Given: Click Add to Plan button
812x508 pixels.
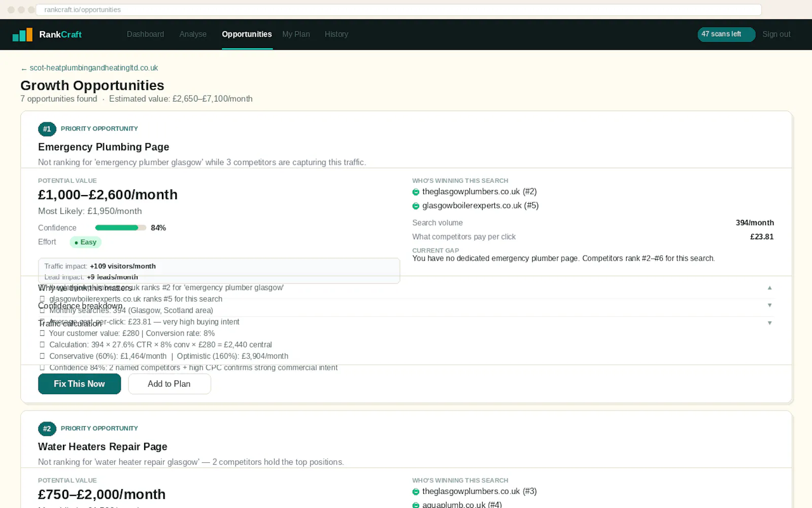Looking at the screenshot, I should point(169,384).
